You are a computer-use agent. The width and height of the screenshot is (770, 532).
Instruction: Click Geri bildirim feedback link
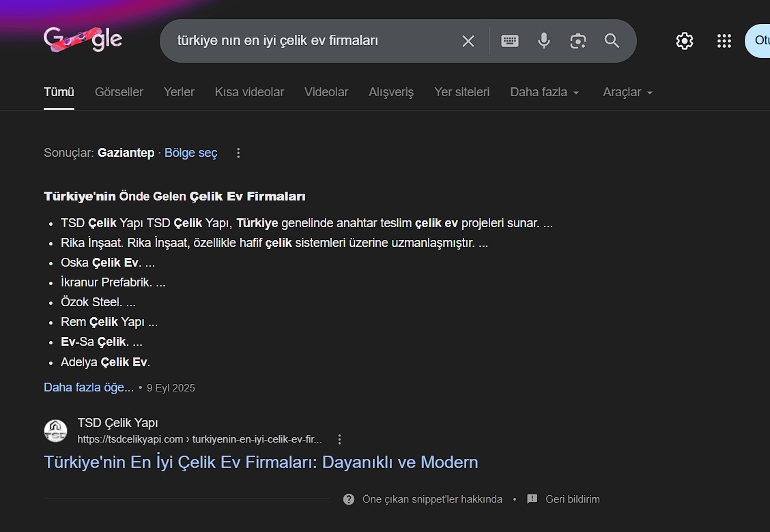point(572,499)
